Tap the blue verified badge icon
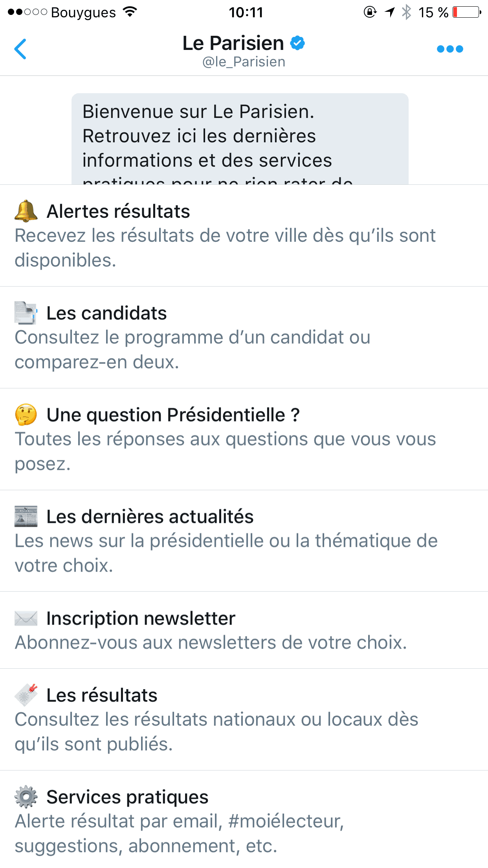Image resolution: width=488 pixels, height=868 pixels. click(297, 43)
